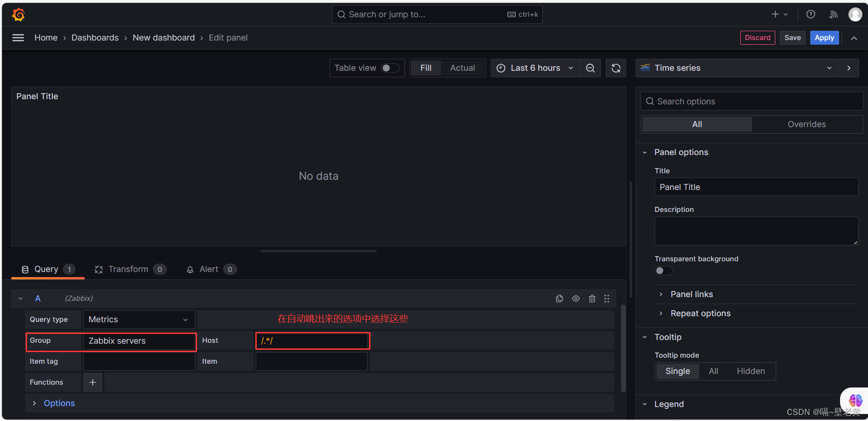The height and width of the screenshot is (421, 868).
Task: Select Fill panel size mode
Action: [426, 68]
